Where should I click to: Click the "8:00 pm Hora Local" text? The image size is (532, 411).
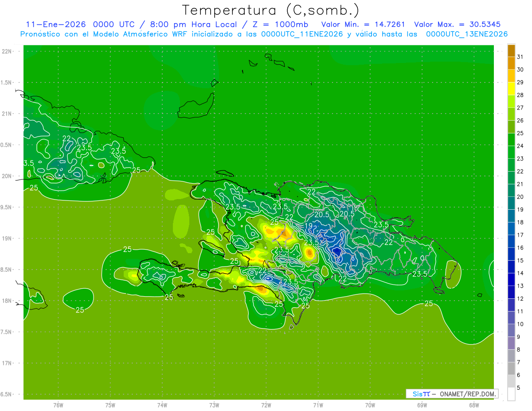(x=192, y=24)
